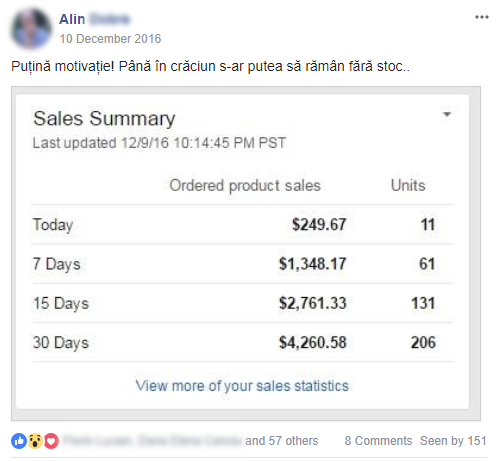Viewport: 499px width, 461px height.
Task: Click the 7 Days row label
Action: [x=57, y=264]
